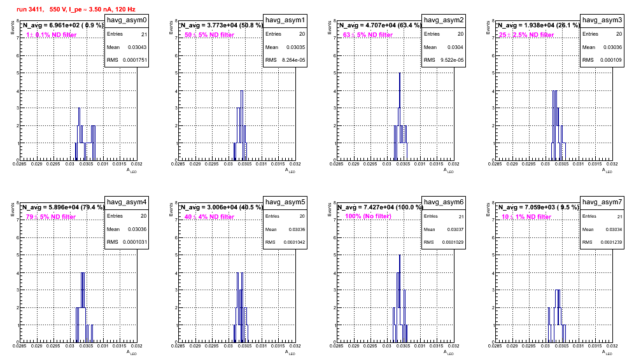Click the red run 3411 header text
Viewport: 634px width, 364px height.
click(x=76, y=10)
